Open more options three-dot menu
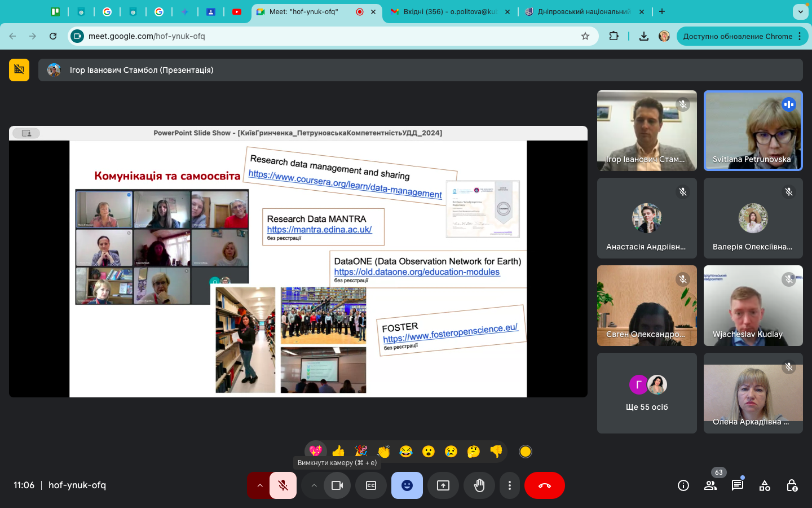The height and width of the screenshot is (508, 812). [510, 485]
